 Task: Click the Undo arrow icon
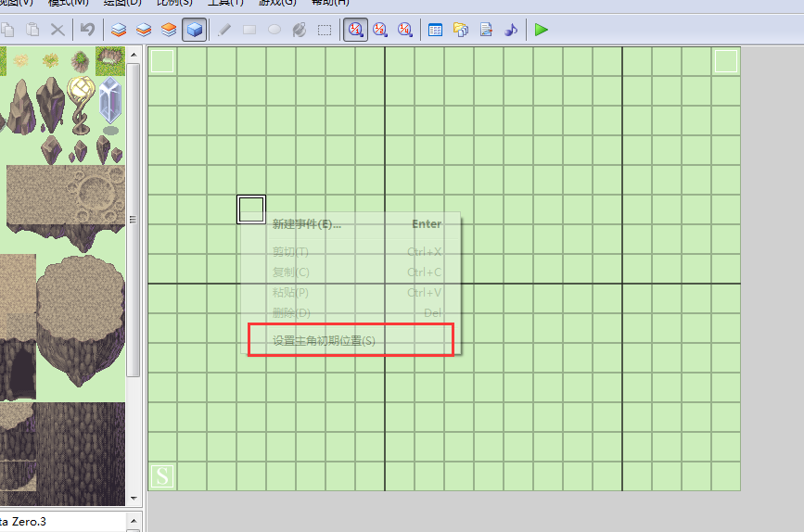87,30
